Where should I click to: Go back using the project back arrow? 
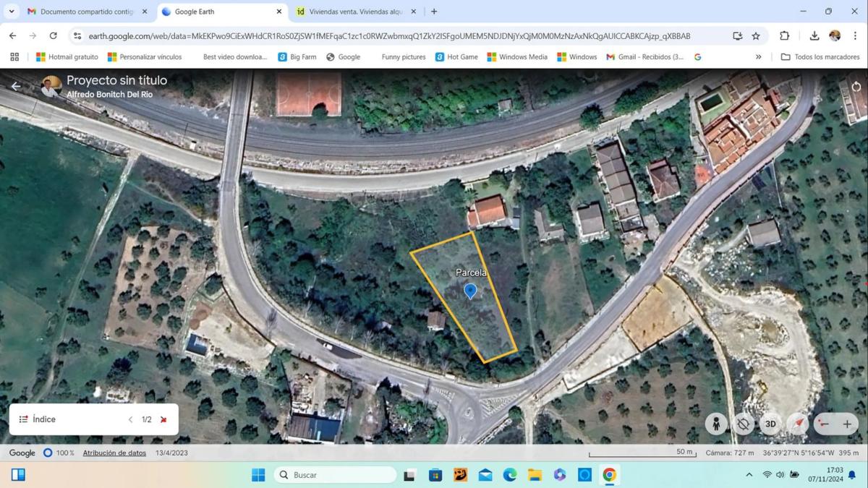(x=16, y=86)
